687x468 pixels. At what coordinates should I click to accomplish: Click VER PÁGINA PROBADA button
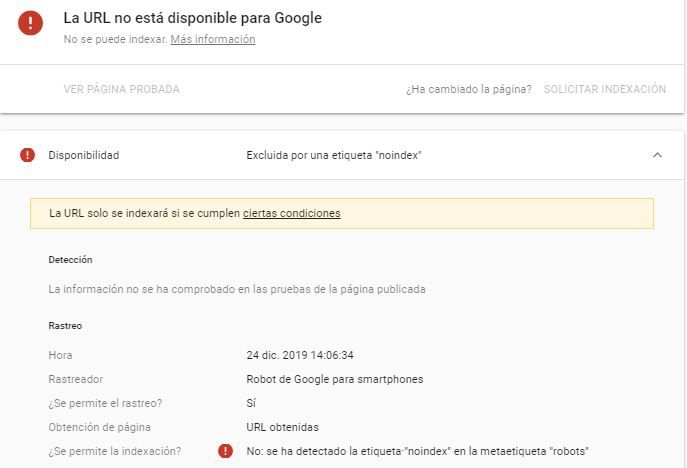(x=121, y=89)
